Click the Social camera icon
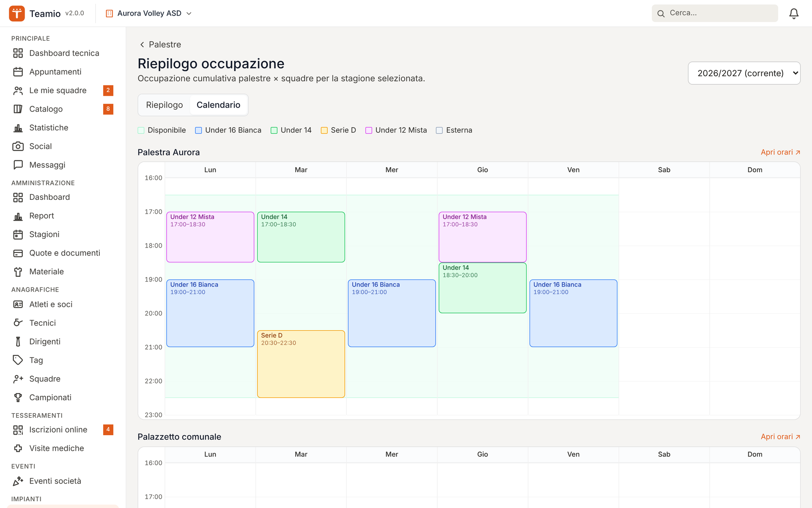 (x=18, y=146)
